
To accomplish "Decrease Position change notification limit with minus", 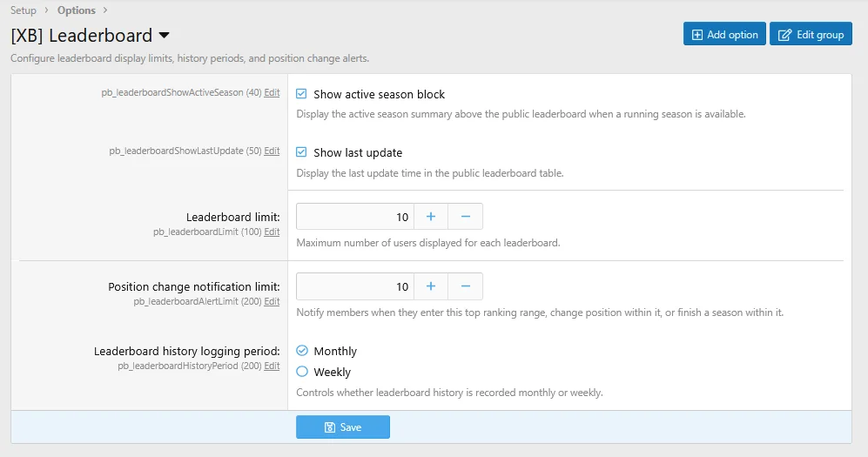I will (466, 286).
